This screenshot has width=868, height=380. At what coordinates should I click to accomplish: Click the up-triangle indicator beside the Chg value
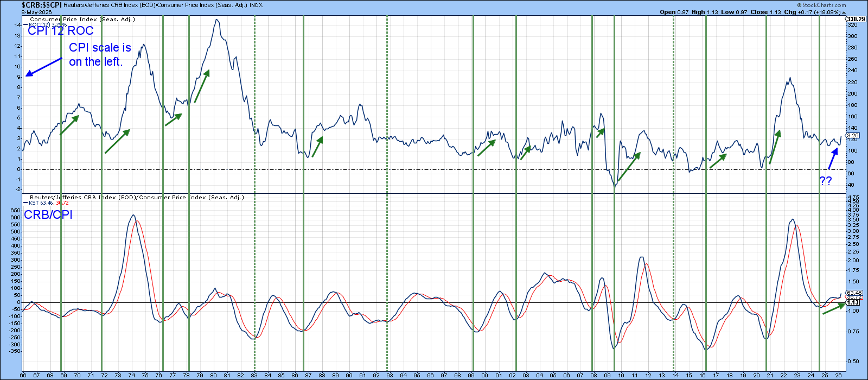point(843,12)
